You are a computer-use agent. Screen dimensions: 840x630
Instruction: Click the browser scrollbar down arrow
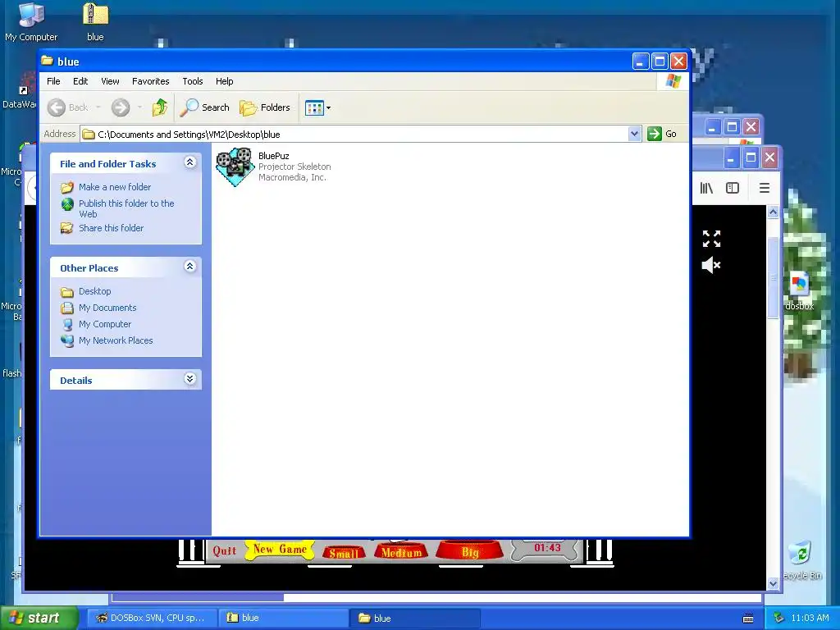(x=773, y=584)
